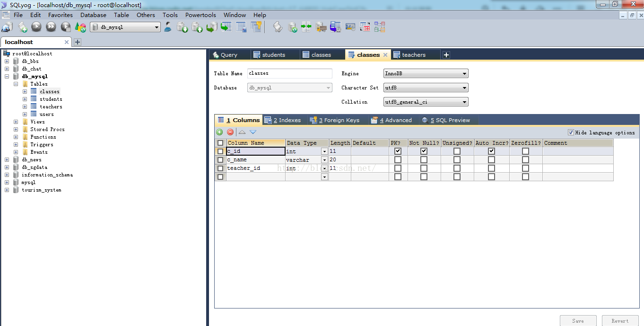
Task: Move column up with the up triangle
Action: pyautogui.click(x=242, y=132)
